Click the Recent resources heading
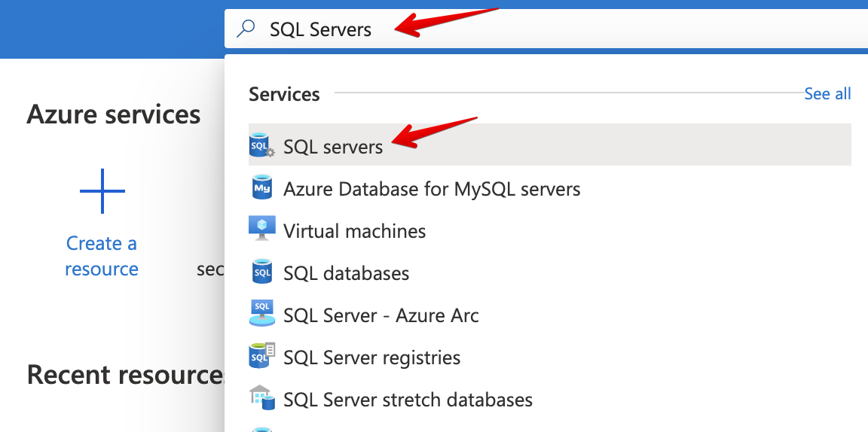Screen dimensions: 868x432 click(x=125, y=374)
